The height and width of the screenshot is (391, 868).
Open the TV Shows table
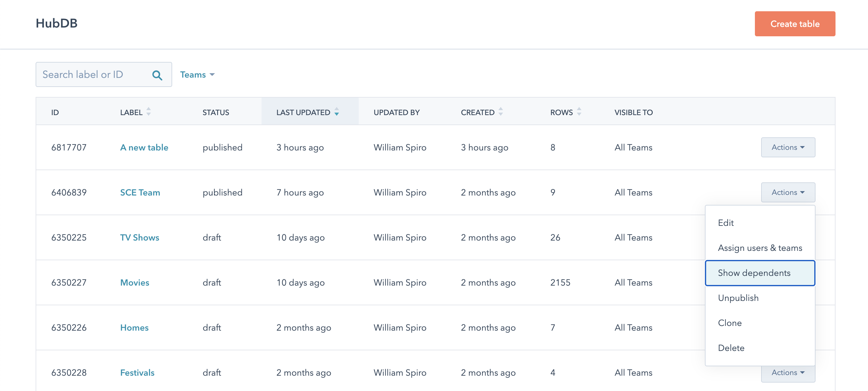[x=139, y=237]
